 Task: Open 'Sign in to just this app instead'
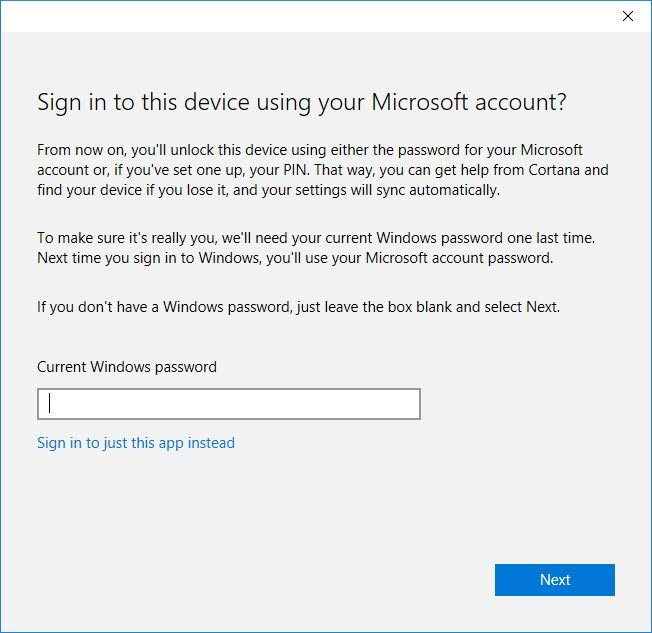[x=136, y=443]
